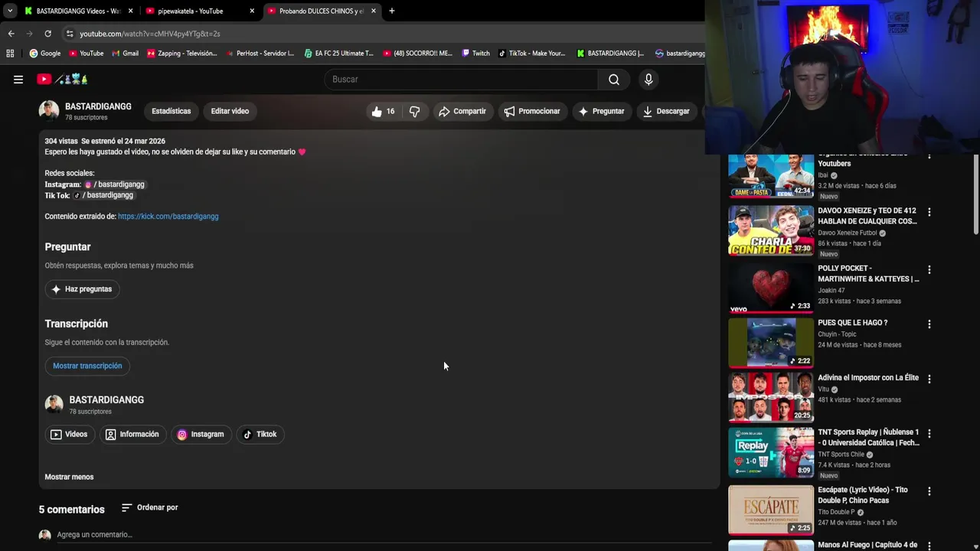Open Gmail bookmark

tap(125, 54)
